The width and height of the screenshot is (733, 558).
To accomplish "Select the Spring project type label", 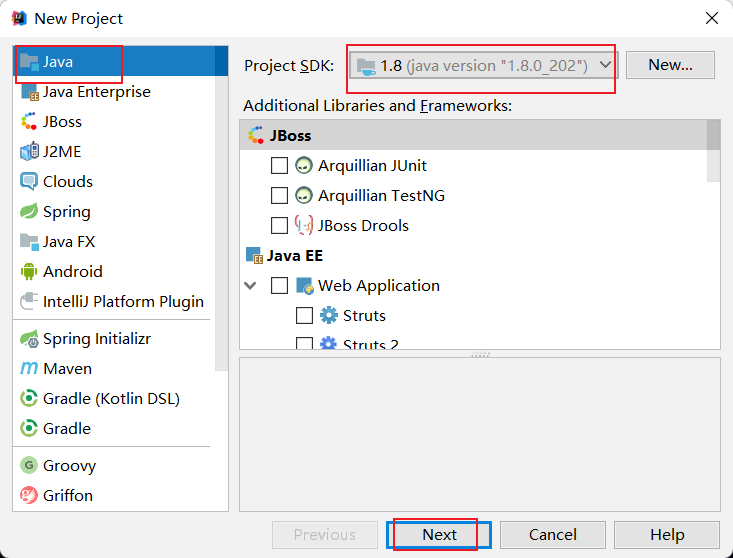I will pyautogui.click(x=67, y=212).
